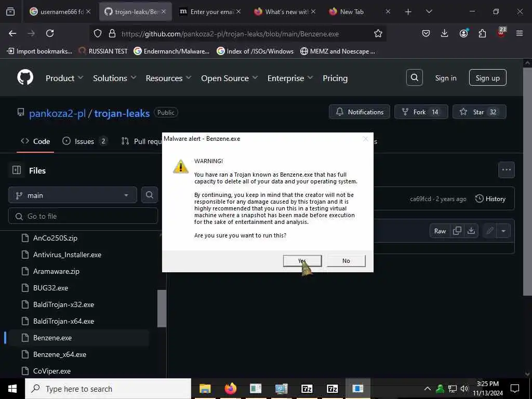Click the Sign in link
Screen dimensions: 532x399
tap(445, 78)
